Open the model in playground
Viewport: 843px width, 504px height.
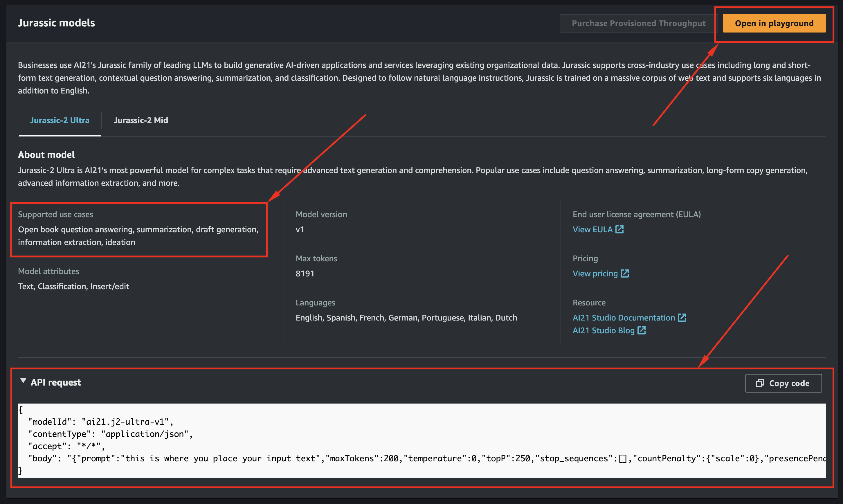[774, 24]
